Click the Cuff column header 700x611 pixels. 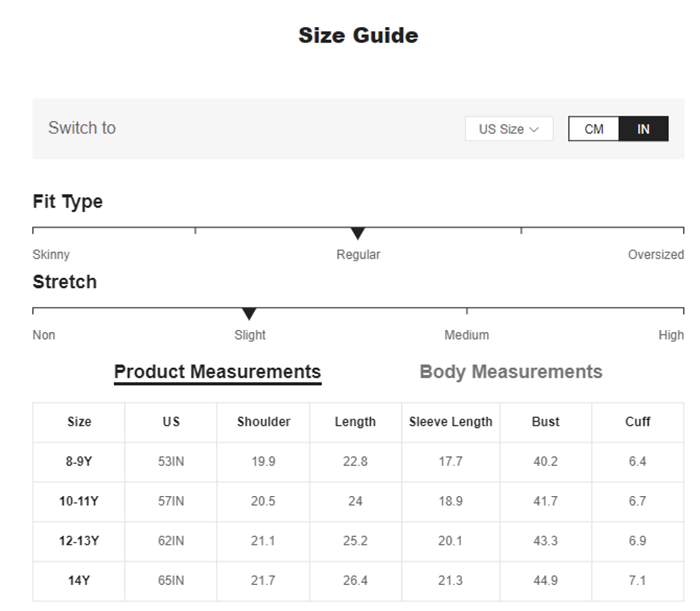[637, 422]
